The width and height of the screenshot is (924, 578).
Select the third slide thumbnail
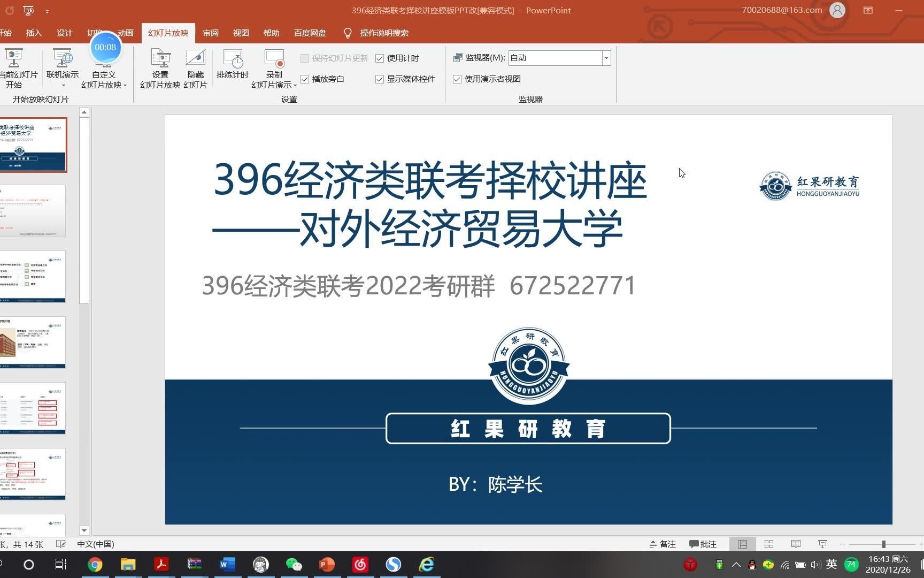33,277
